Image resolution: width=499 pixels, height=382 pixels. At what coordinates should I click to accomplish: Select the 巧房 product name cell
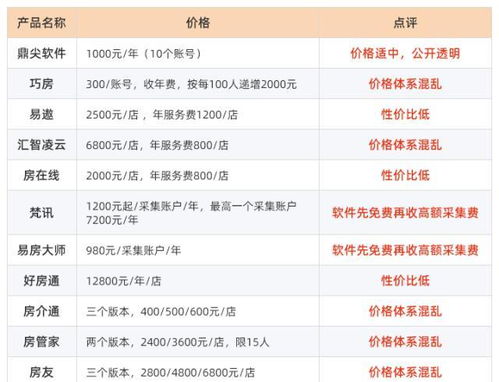pos(42,84)
